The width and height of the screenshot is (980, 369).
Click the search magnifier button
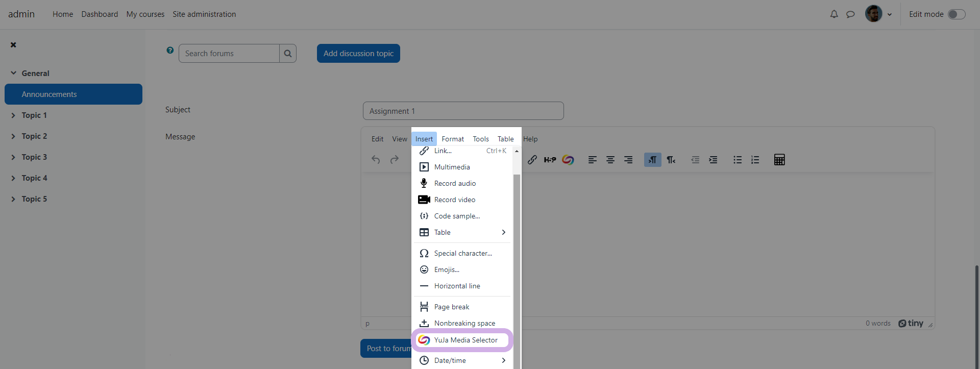(288, 53)
